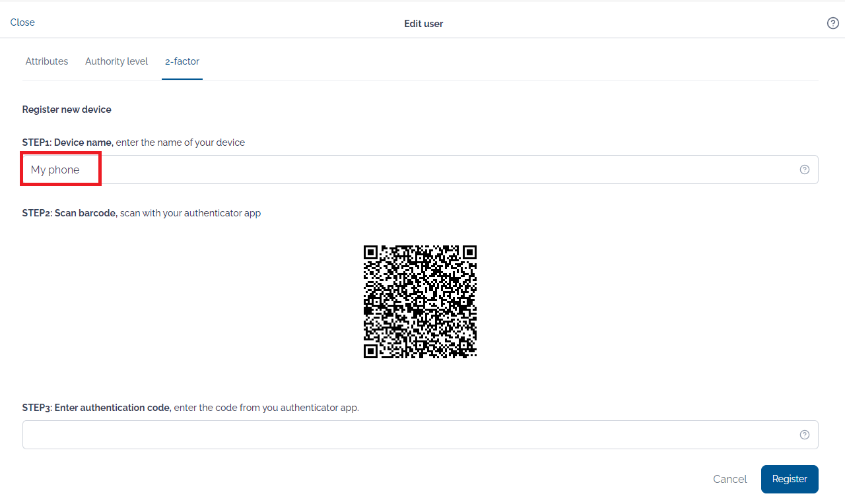
Task: Click the 'STEP1: Device name' label
Action: click(x=68, y=142)
